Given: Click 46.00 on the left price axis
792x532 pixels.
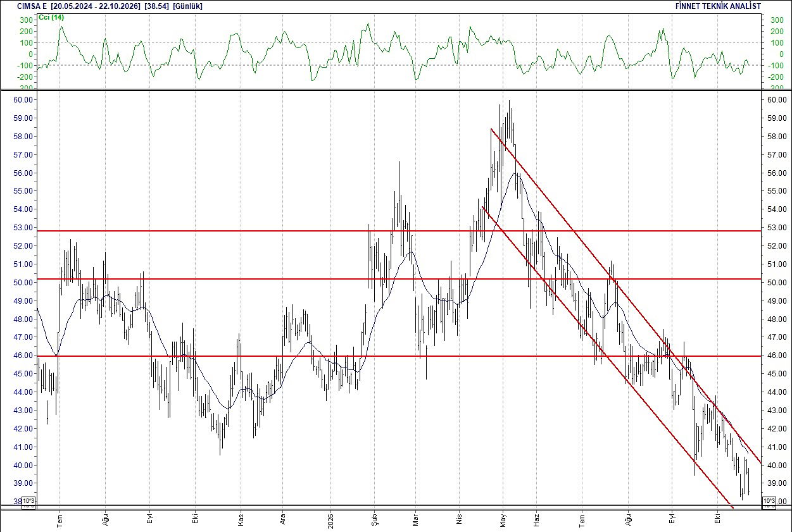Looking at the screenshot, I should 22,356.
